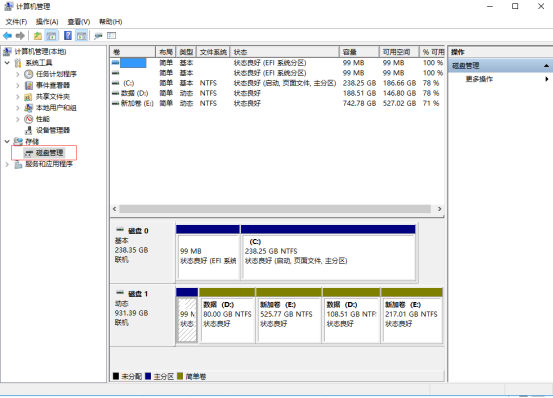Collapse the 系统工具 tree node
The image size is (553, 398).
coord(7,63)
